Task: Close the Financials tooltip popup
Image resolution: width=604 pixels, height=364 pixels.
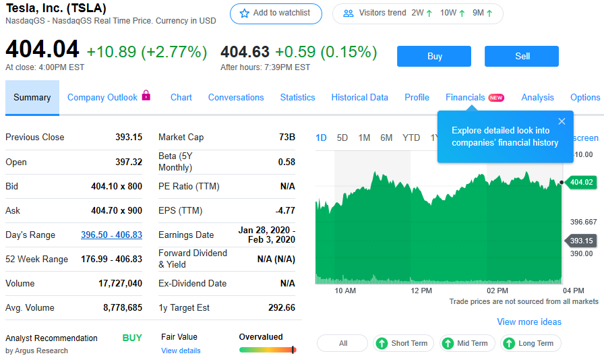Action: tap(562, 121)
